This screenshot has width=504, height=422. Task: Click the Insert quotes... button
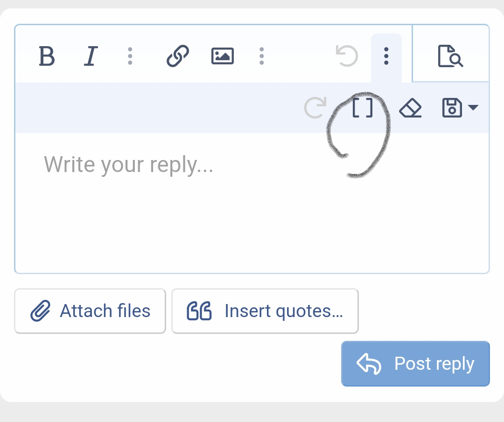(265, 311)
